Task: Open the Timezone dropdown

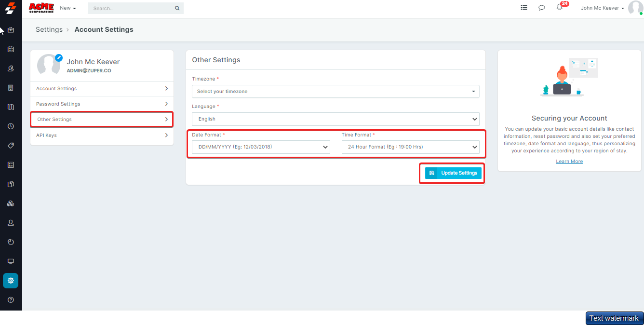Action: 335,91
